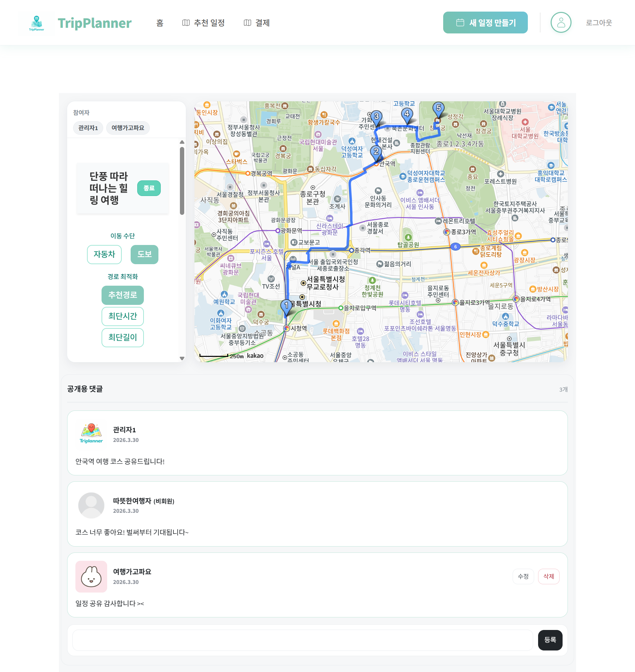Select map marker number 4
The width and height of the screenshot is (635, 672).
click(406, 114)
